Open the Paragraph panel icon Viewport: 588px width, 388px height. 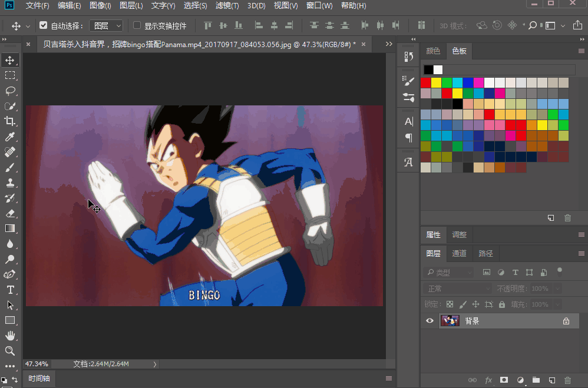pyautogui.click(x=408, y=138)
